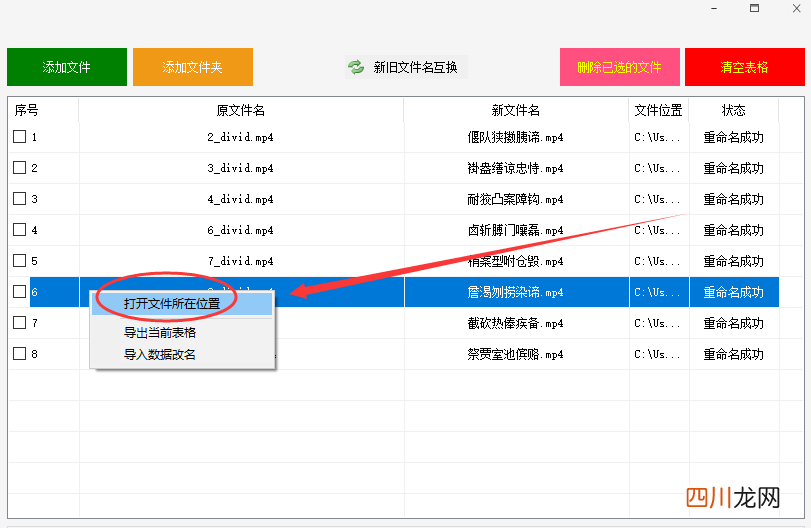Click the new file name in row 5
The image size is (811, 528).
[x=516, y=261]
